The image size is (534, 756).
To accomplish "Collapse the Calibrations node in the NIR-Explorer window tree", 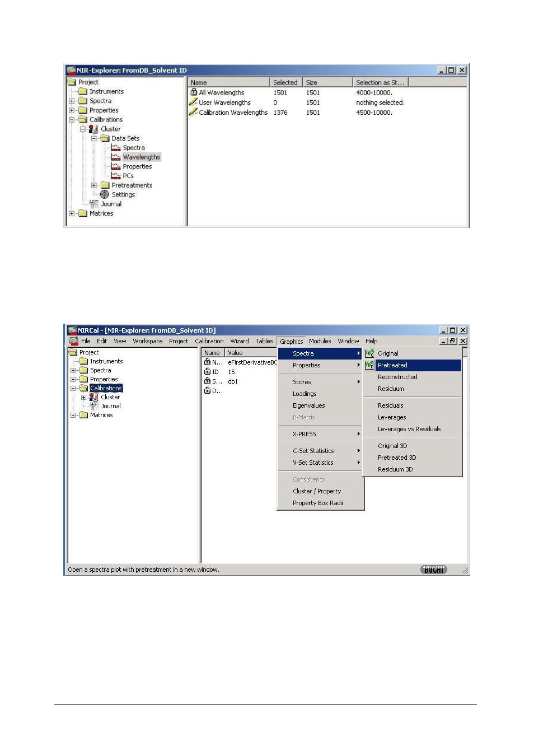I will [x=72, y=120].
